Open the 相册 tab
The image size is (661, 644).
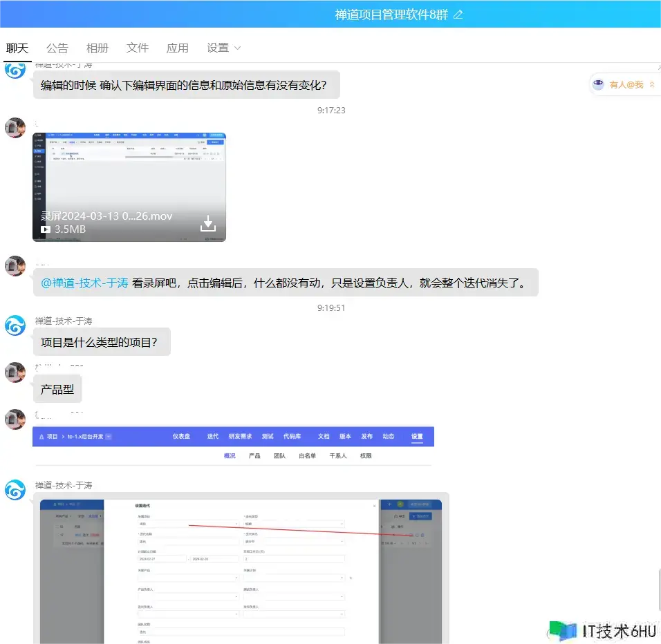(97, 48)
